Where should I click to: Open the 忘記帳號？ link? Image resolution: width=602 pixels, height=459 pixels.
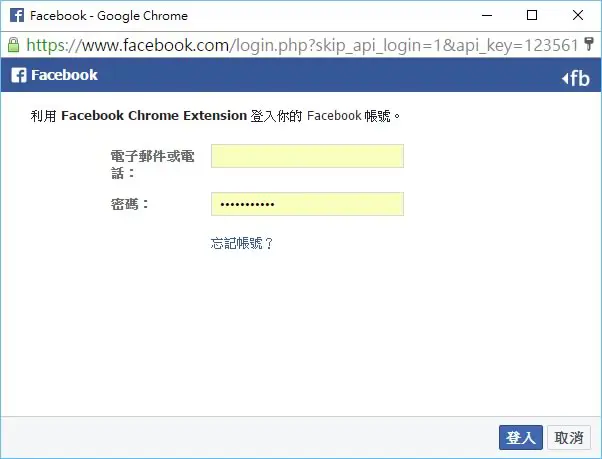click(x=242, y=243)
